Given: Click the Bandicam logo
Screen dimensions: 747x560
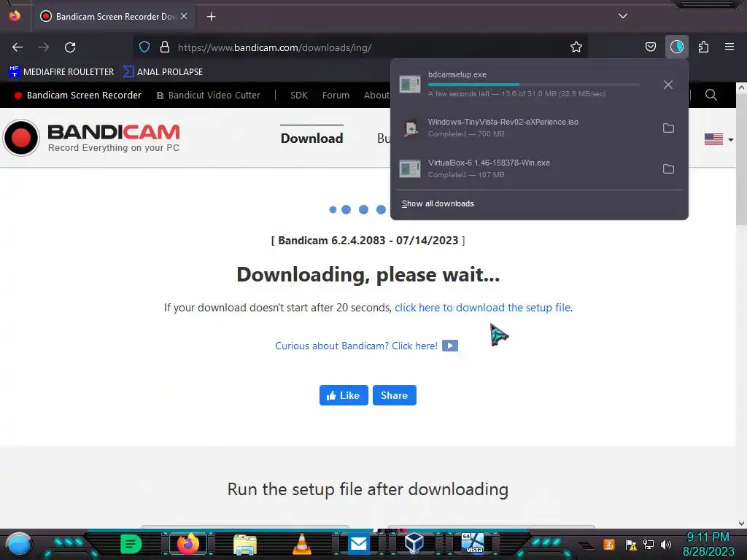Looking at the screenshot, I should tap(92, 138).
